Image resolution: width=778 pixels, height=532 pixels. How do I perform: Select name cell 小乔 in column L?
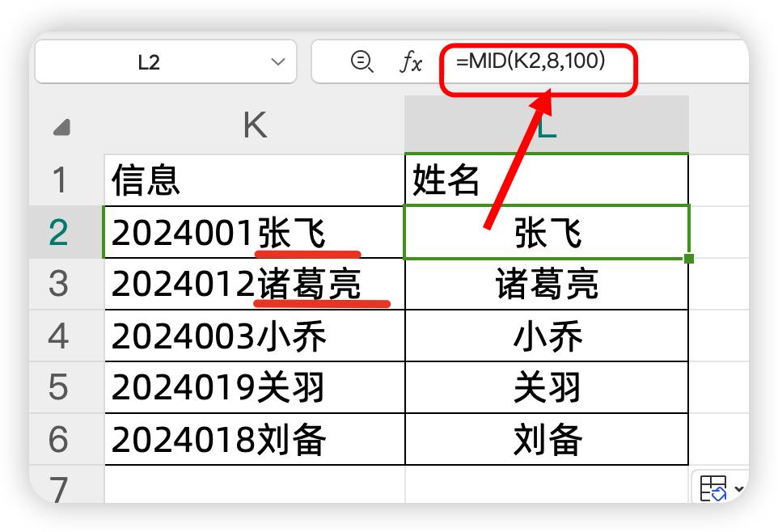tap(547, 336)
